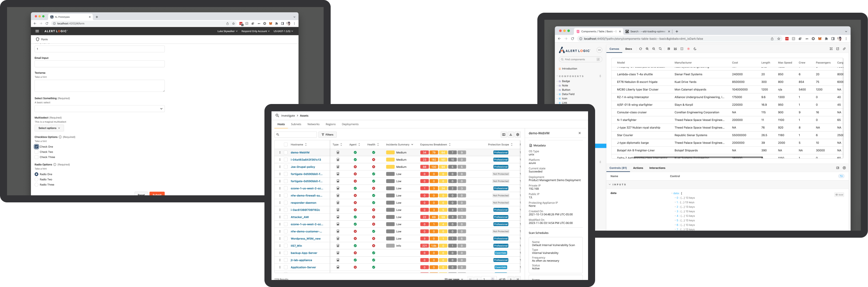868x287 pixels.
Task: Click the Filters button
Action: [327, 135]
